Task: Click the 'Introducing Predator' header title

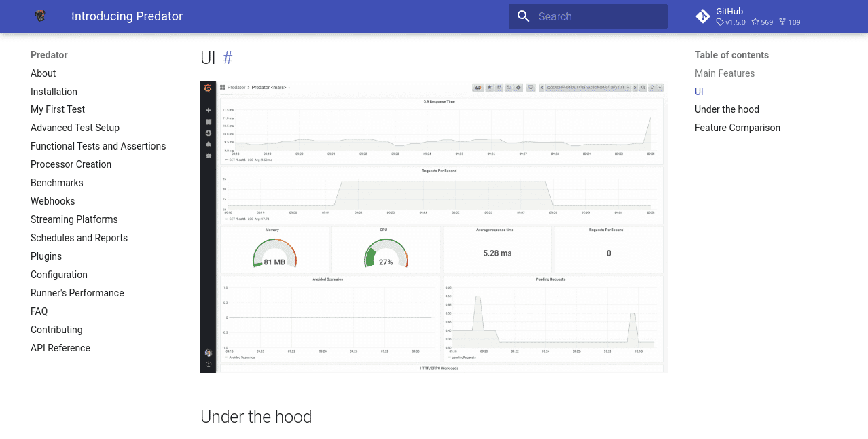Action: click(127, 16)
